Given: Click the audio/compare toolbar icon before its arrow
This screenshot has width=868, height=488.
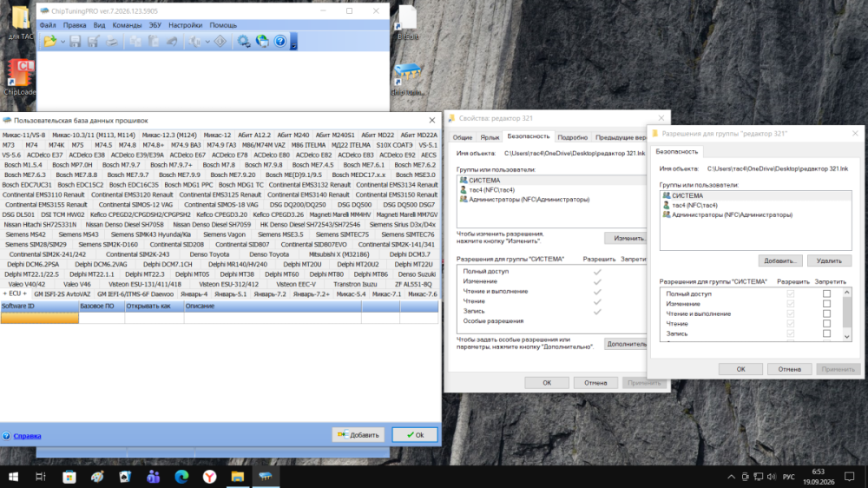Looking at the screenshot, I should pyautogui.click(x=194, y=42).
